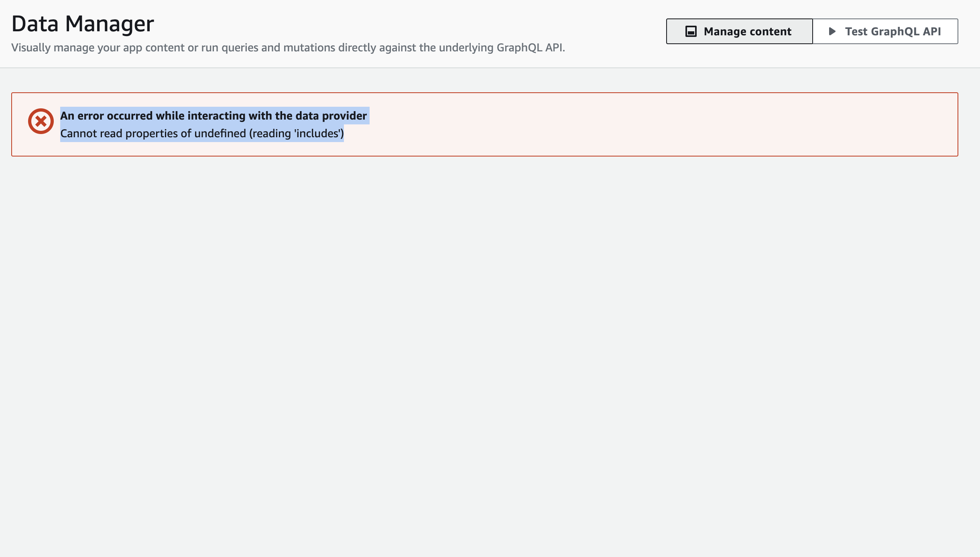Click the highlighted error heading text
Image resolution: width=980 pixels, height=557 pixels.
(213, 116)
